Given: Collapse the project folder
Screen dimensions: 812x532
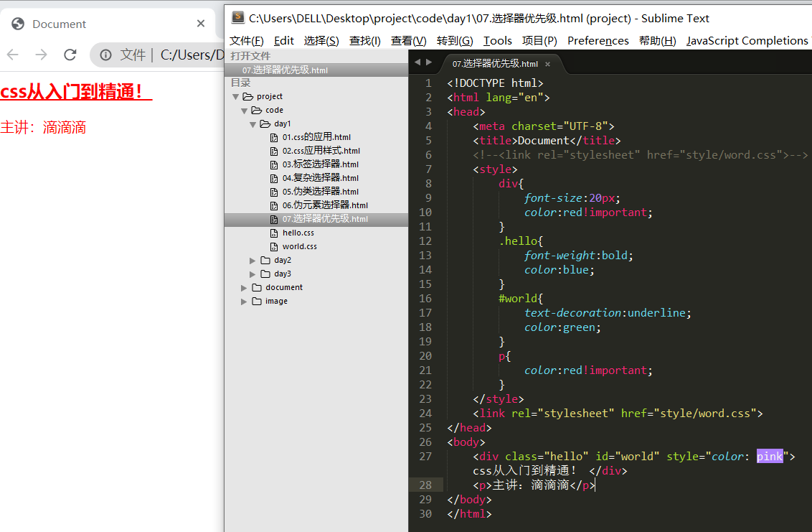Looking at the screenshot, I should [236, 95].
